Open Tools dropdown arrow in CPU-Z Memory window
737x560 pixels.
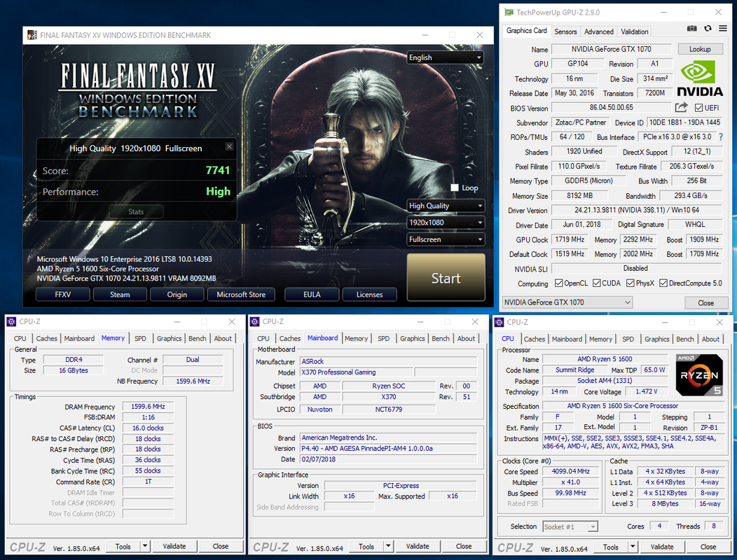(x=145, y=546)
